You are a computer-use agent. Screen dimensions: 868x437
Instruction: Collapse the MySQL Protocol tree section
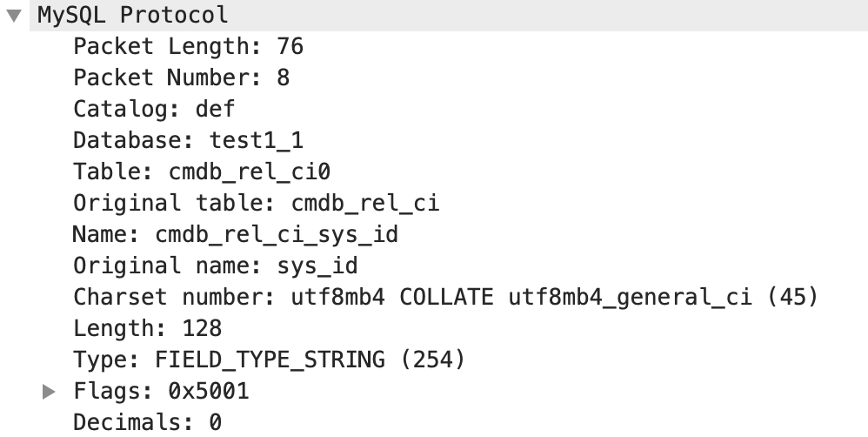click(12, 16)
